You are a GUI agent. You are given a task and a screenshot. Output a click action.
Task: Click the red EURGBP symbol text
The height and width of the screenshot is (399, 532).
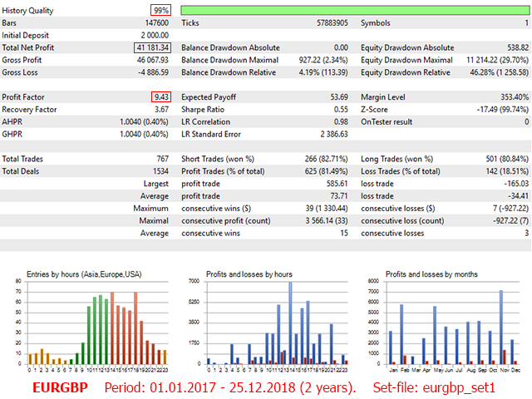[x=60, y=388]
